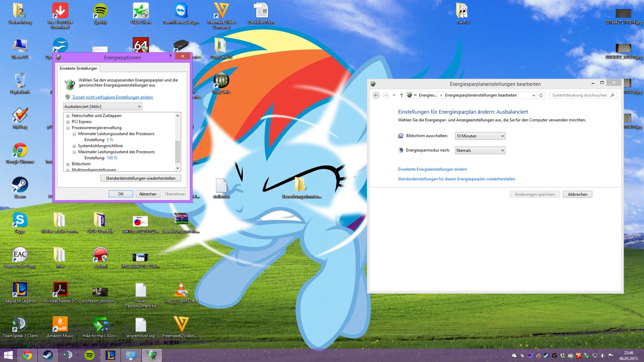Open CPU-ZPortable folder on desktop

click(x=100, y=223)
